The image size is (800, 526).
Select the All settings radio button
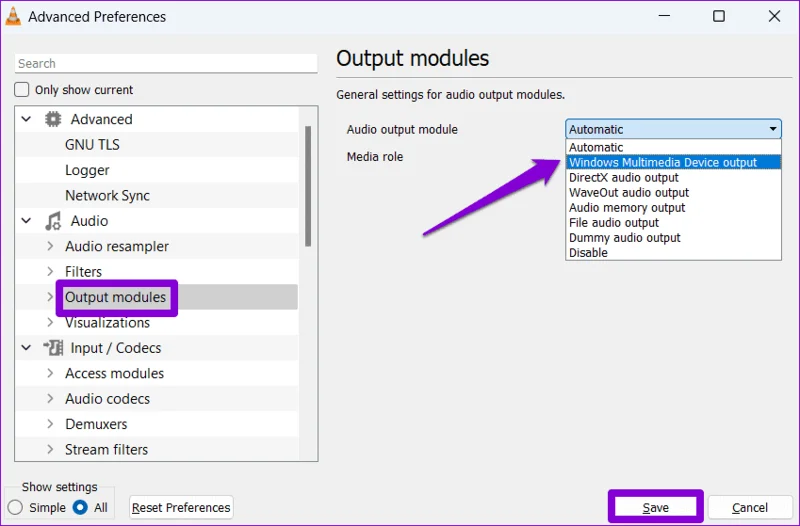[80, 507]
